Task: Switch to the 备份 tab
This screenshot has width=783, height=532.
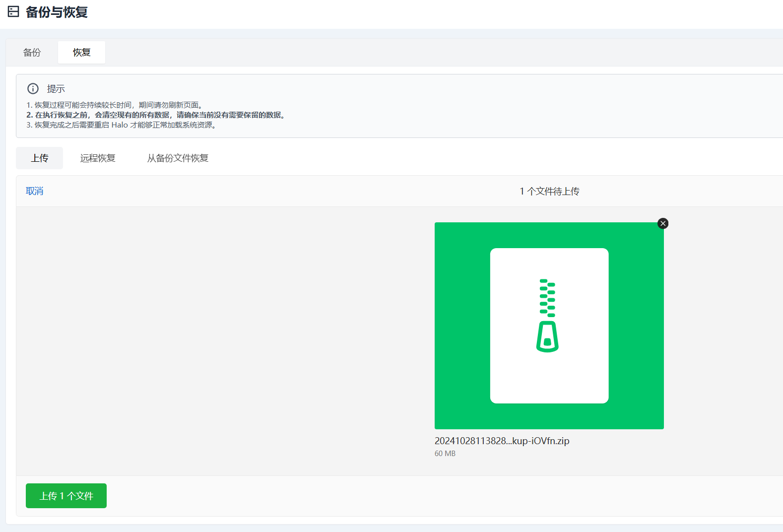Action: 32,52
